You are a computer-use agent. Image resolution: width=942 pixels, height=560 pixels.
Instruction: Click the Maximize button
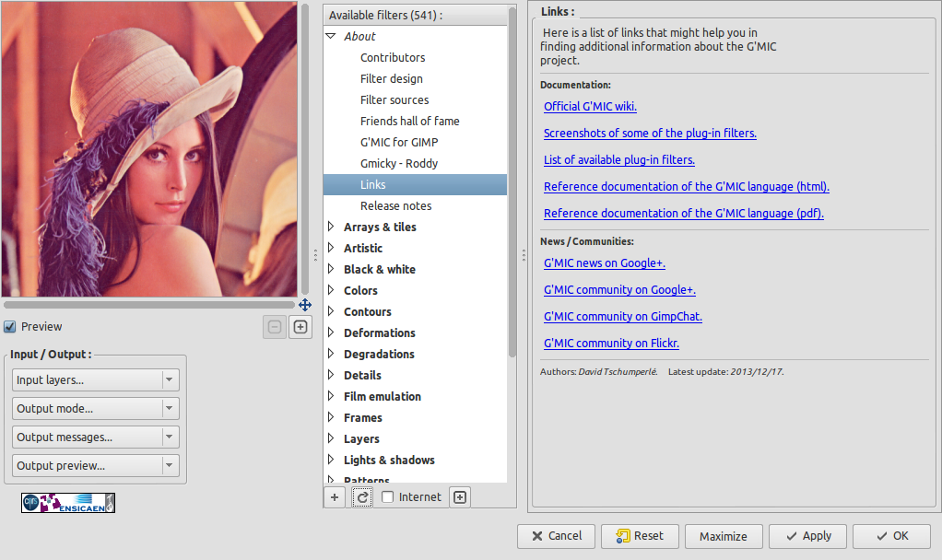(x=724, y=536)
